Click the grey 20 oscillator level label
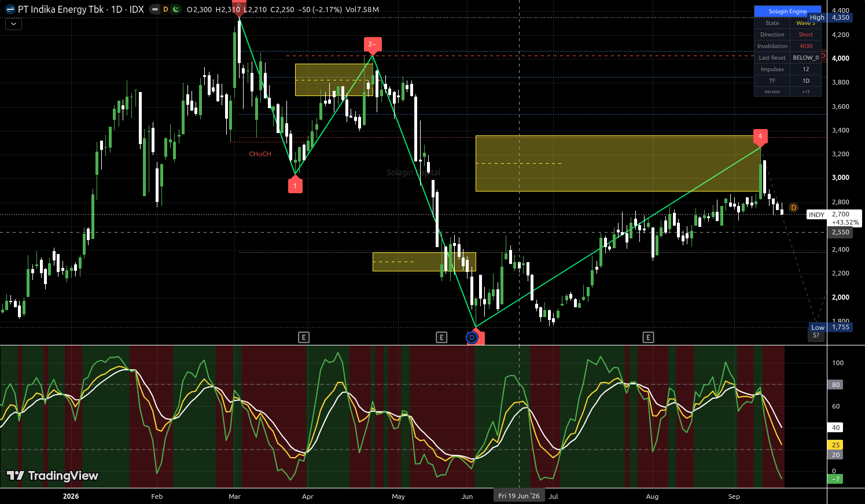 pyautogui.click(x=836, y=455)
